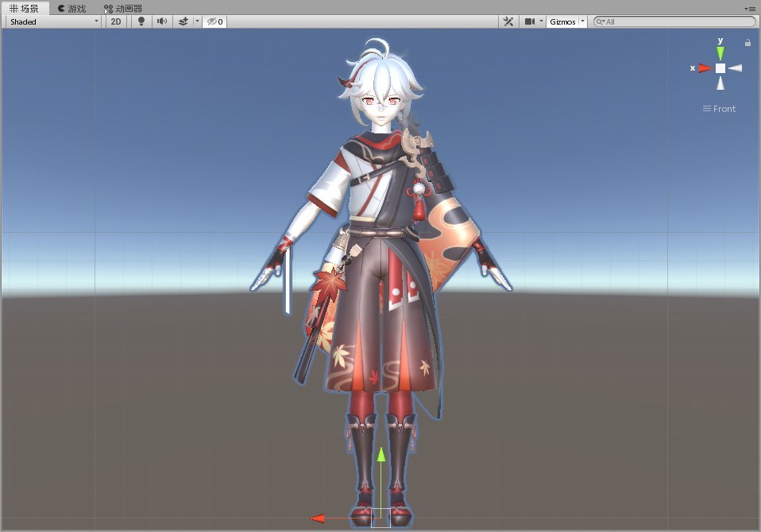Image resolution: width=761 pixels, height=532 pixels.
Task: Click the green Y axis cone on the gizmo
Action: click(x=720, y=52)
